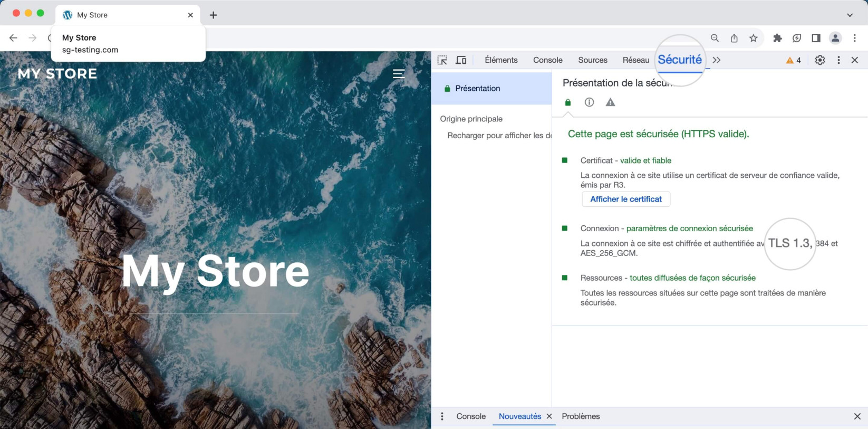This screenshot has width=868, height=429.
Task: Close the My Store browser tab
Action: (x=190, y=15)
